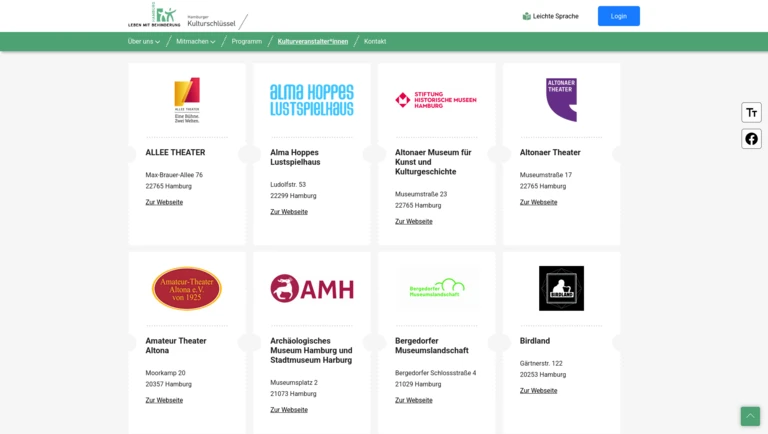Open Zur Webseite link for Amateur Theater Altona

pyautogui.click(x=164, y=400)
